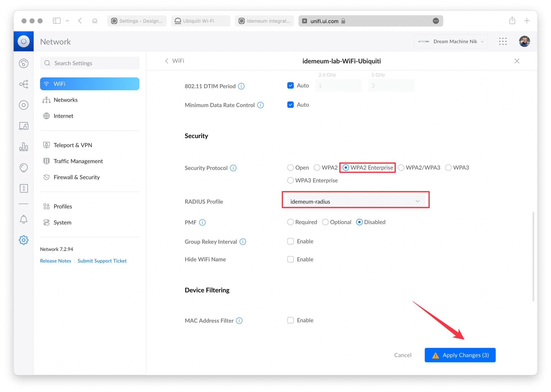Click the Cancel button
Screen dimensions: 551x392
pyautogui.click(x=403, y=355)
